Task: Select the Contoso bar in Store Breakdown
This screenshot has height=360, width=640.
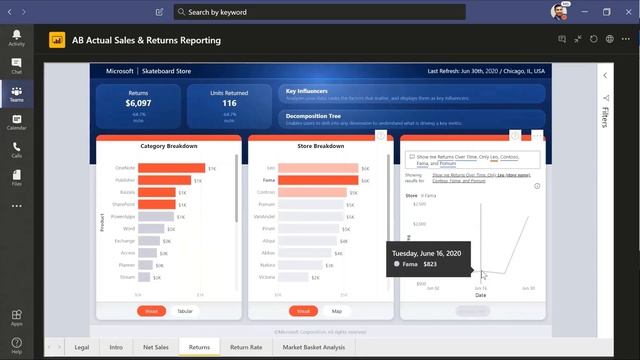Action: coord(313,192)
